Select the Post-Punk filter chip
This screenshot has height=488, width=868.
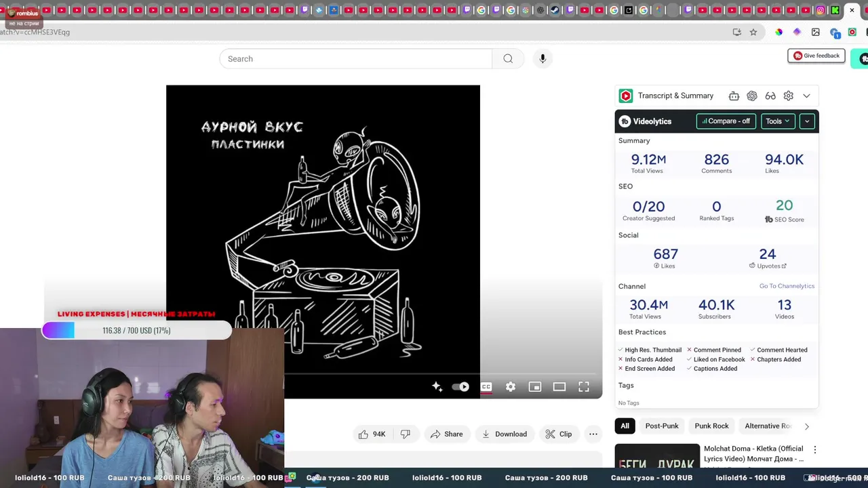coord(662,426)
